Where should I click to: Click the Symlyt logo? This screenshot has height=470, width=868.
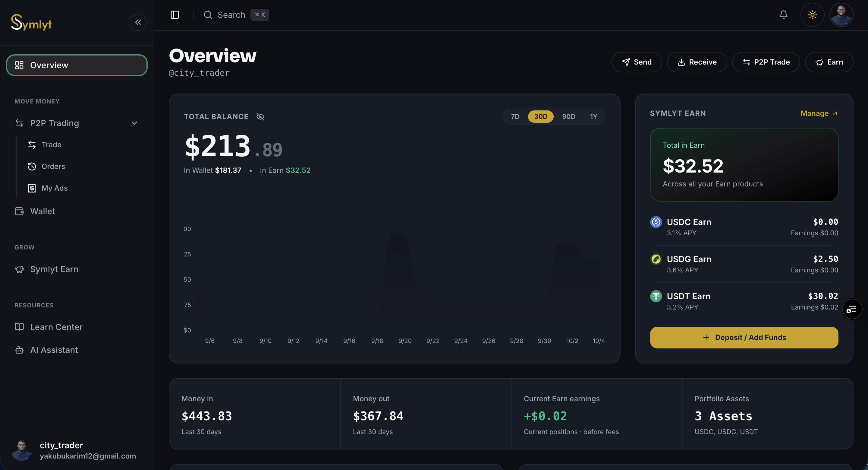pos(31,22)
